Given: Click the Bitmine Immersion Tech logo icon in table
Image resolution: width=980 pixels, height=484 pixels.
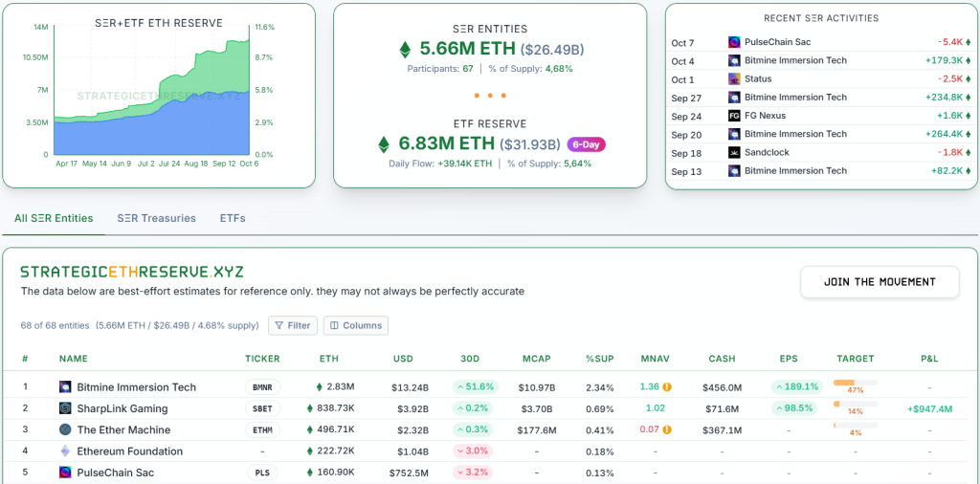Looking at the screenshot, I should (65, 387).
